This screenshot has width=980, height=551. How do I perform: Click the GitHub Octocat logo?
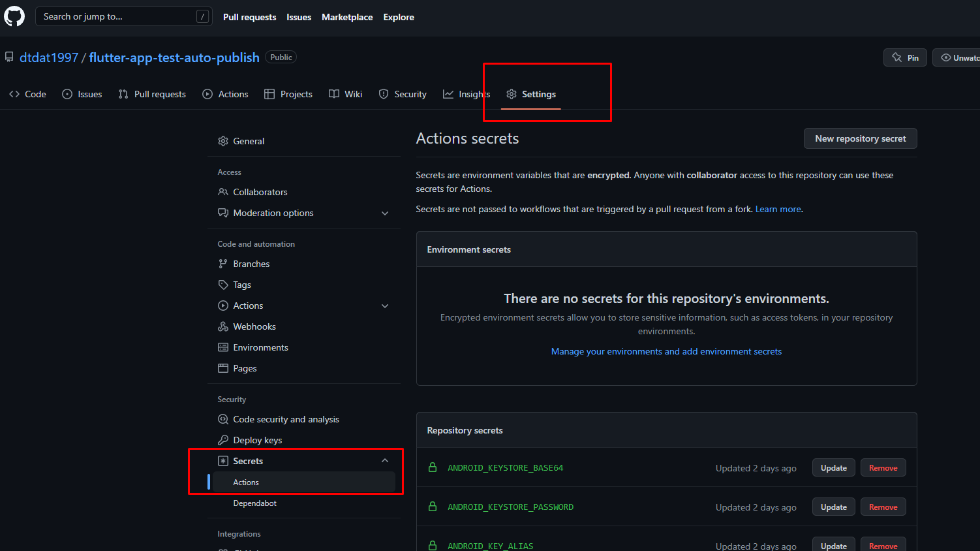(14, 16)
